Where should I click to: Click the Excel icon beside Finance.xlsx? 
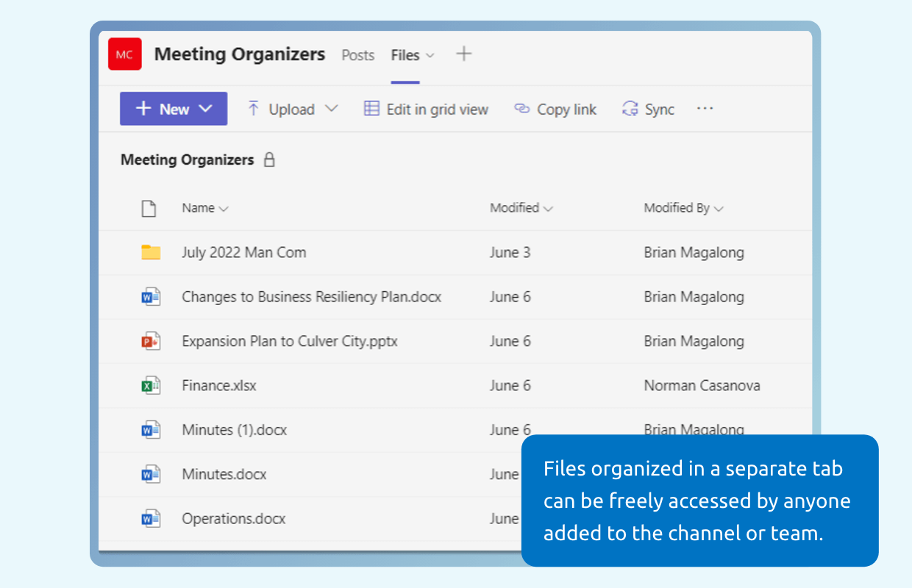[151, 385]
